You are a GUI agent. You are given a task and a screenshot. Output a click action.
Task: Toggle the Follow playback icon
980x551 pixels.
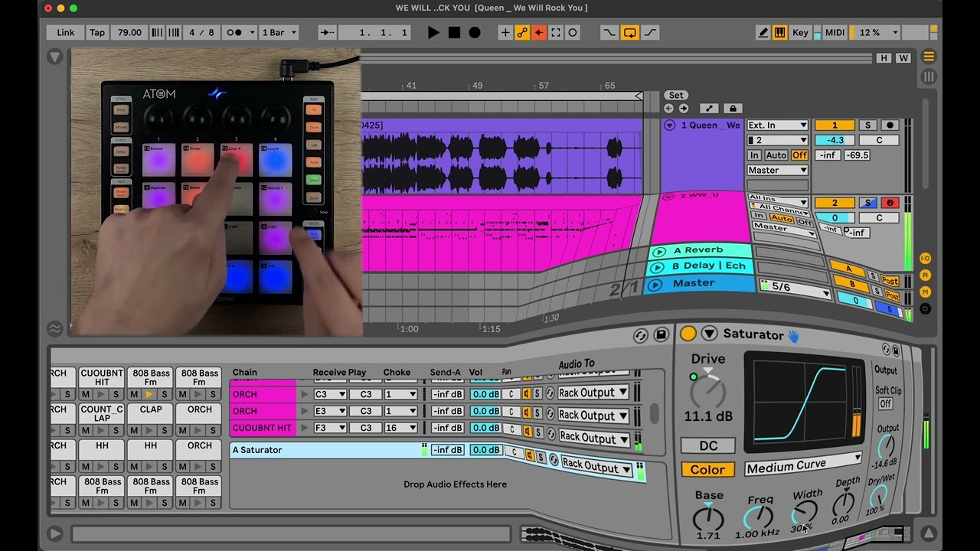point(327,32)
